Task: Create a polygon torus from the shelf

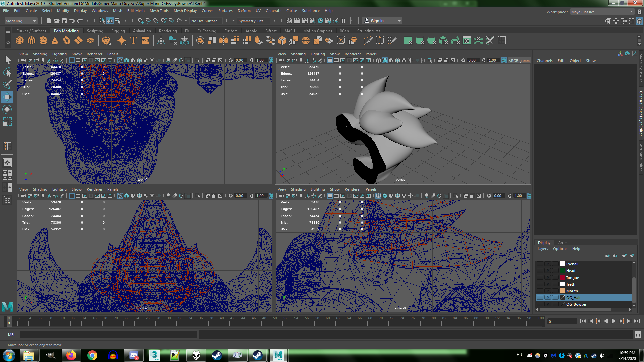Action: (x=67, y=41)
